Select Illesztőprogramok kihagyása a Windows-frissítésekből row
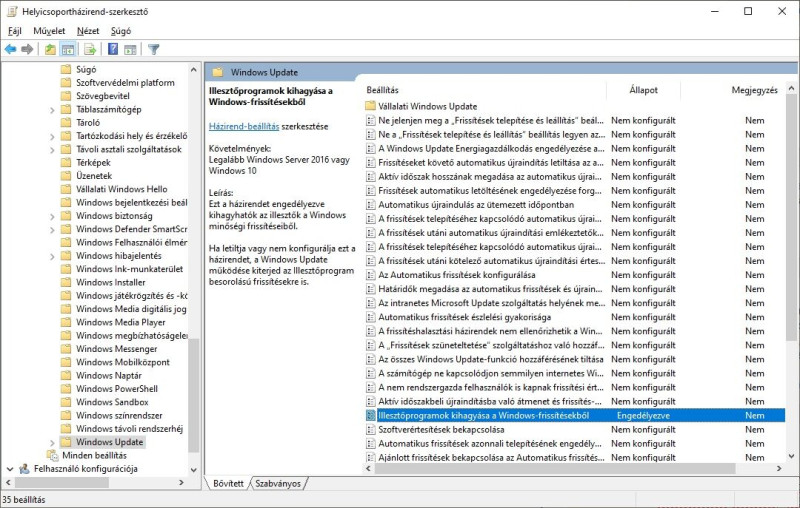Screen dimensions: 800x508 [x=575, y=416]
